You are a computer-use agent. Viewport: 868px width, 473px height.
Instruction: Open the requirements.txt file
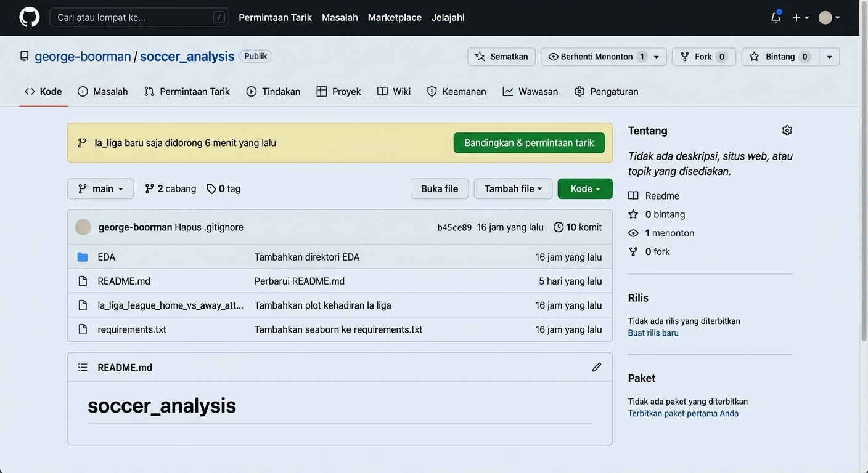coord(132,329)
